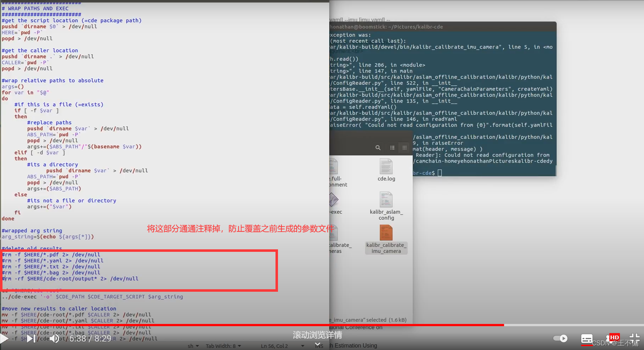The width and height of the screenshot is (644, 350).
Task: Click the 'cde.log' file name label
Action: (386, 179)
